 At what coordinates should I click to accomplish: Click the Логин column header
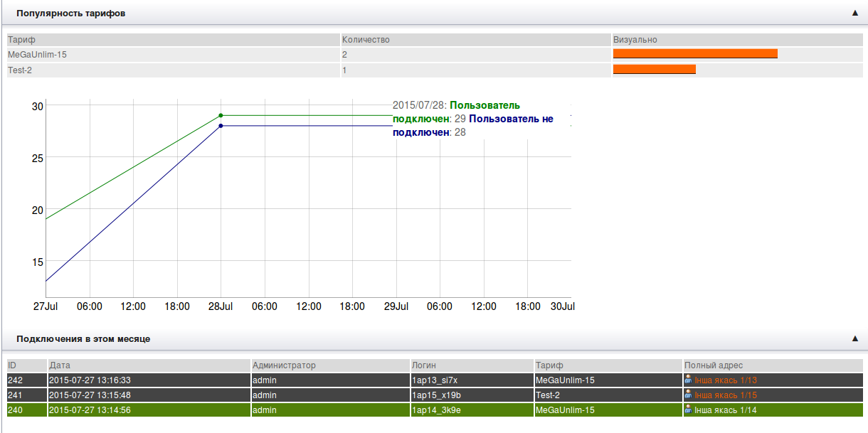pyautogui.click(x=424, y=365)
